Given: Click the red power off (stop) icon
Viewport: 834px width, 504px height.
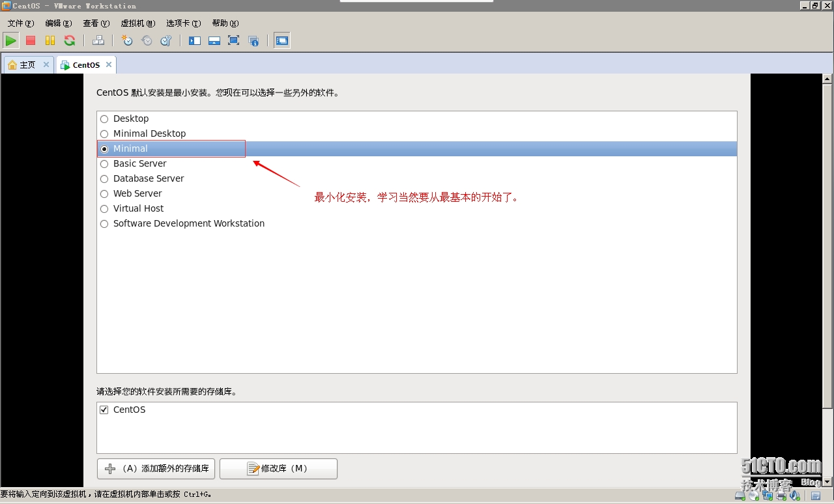Looking at the screenshot, I should coord(31,40).
